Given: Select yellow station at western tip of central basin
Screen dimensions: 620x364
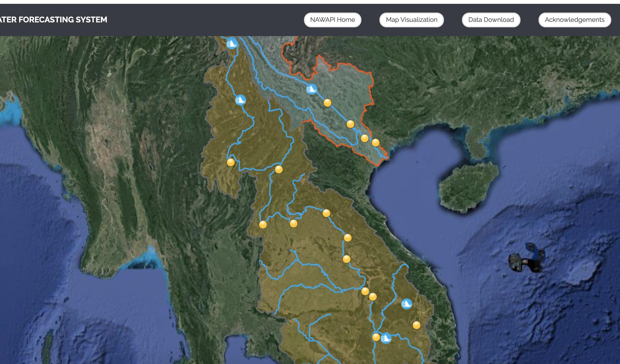Looking at the screenshot, I should pos(263,225).
